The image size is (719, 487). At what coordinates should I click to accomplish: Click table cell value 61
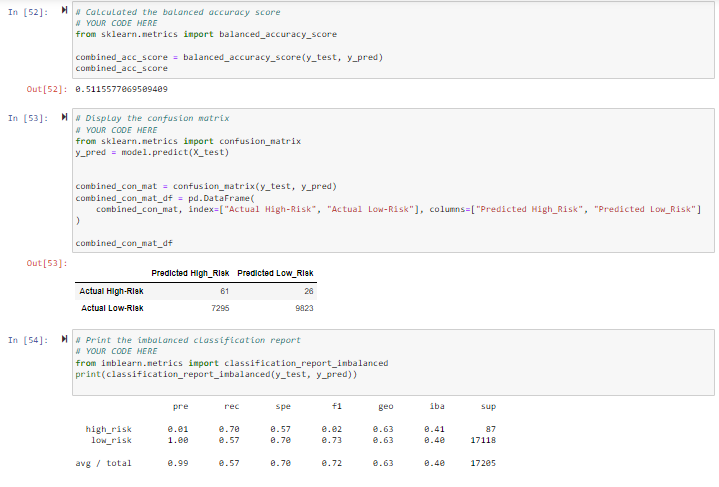coord(224,291)
